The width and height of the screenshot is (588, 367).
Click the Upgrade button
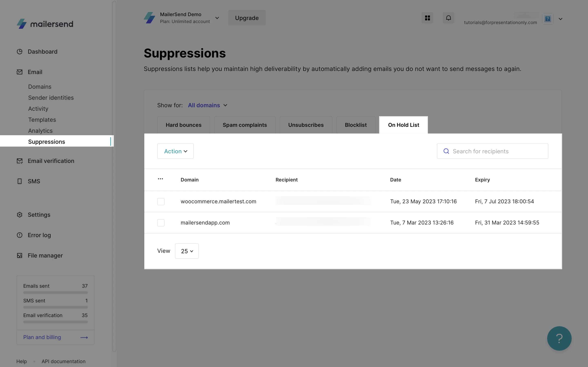[247, 18]
